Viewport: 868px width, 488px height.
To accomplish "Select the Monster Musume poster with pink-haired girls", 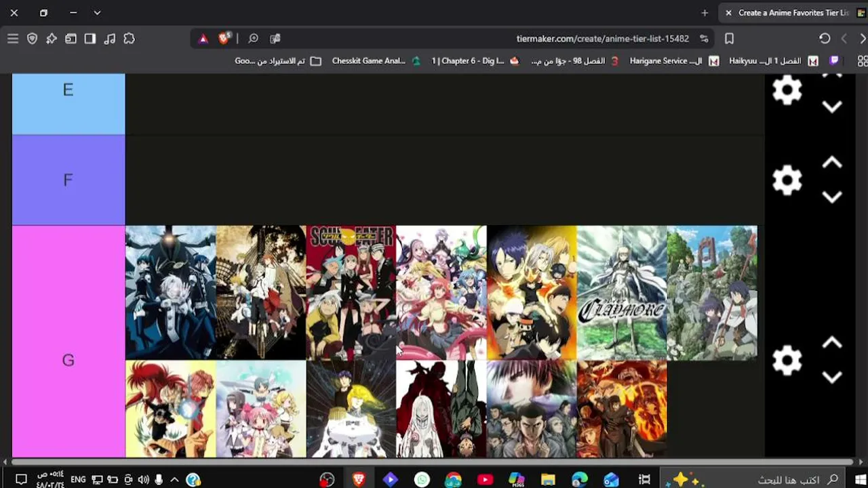I will 441,293.
